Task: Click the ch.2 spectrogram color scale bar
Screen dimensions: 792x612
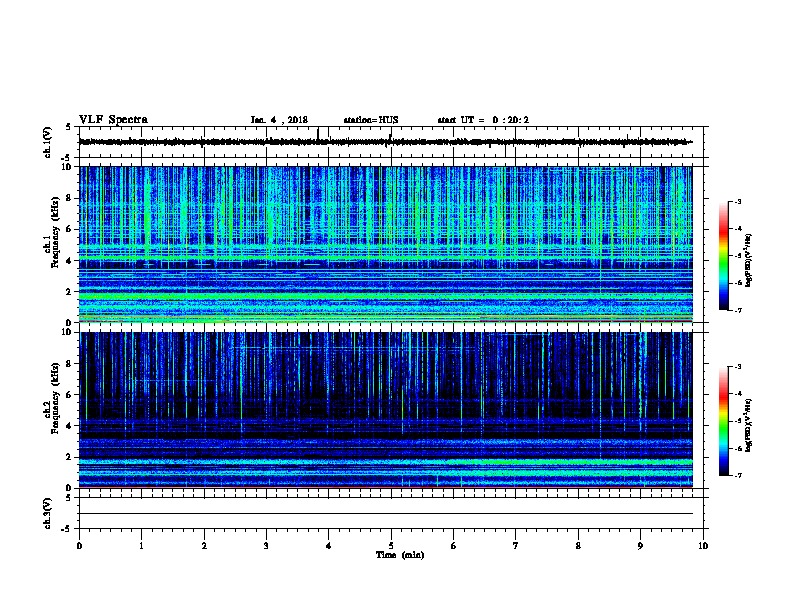Action: point(723,421)
